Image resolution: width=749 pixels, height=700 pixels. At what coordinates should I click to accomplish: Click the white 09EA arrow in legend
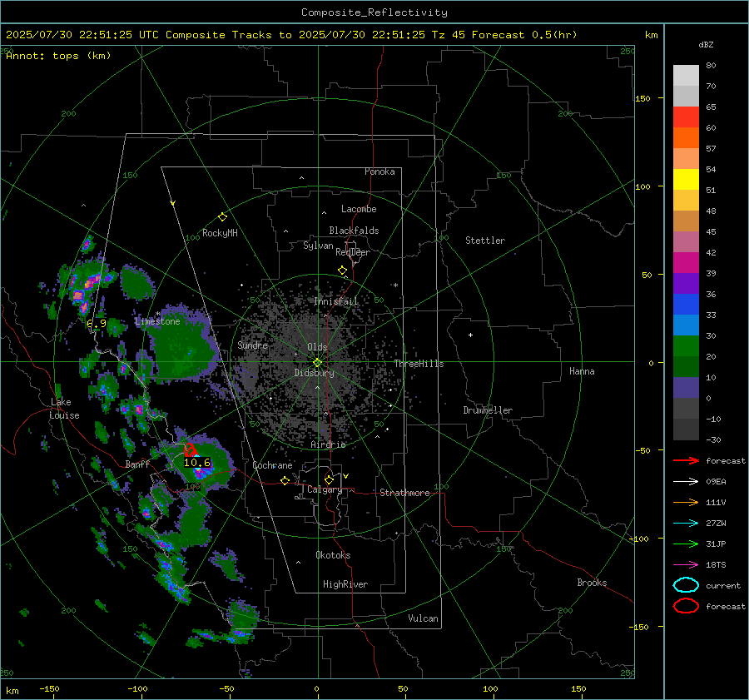pyautogui.click(x=686, y=482)
